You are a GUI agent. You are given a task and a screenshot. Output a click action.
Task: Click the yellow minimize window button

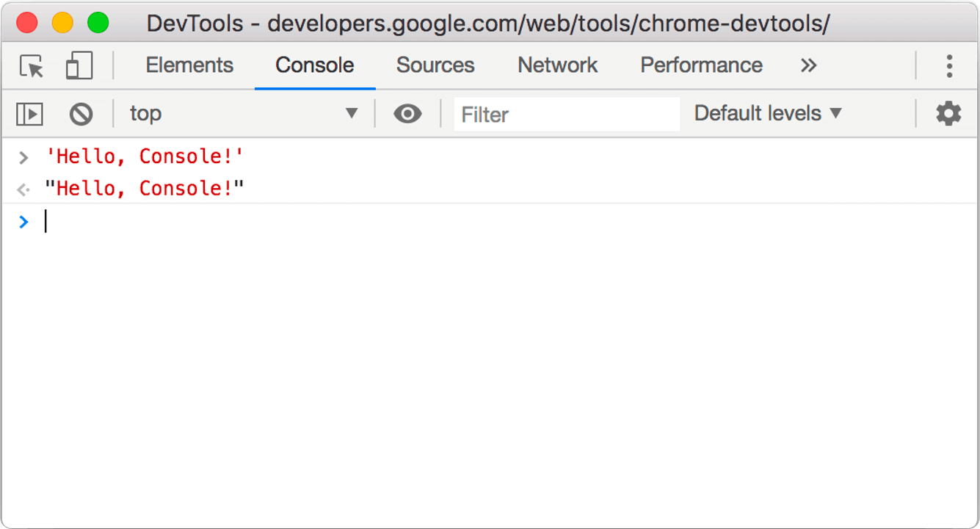(x=62, y=24)
